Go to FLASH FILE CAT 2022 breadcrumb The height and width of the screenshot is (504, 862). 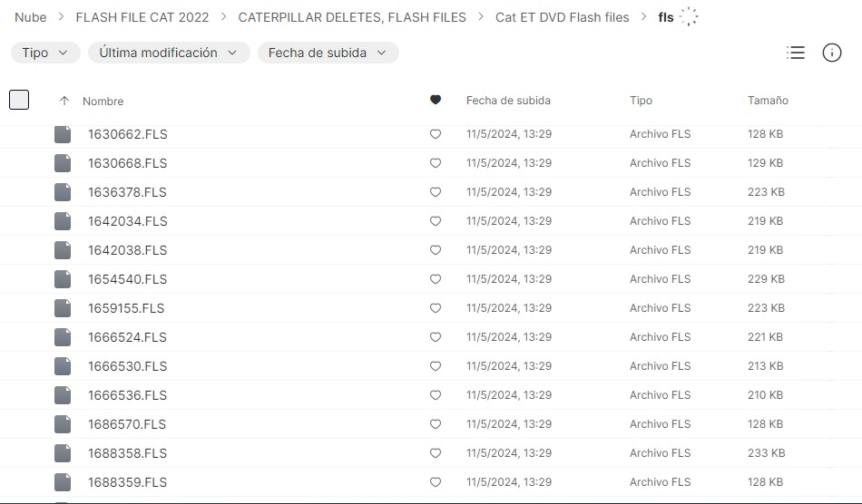point(142,17)
